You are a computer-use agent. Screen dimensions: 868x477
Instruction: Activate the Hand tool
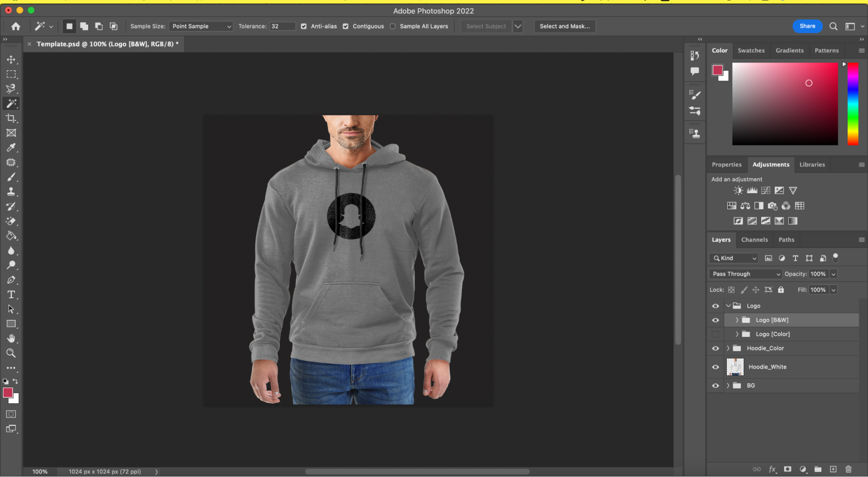point(11,339)
